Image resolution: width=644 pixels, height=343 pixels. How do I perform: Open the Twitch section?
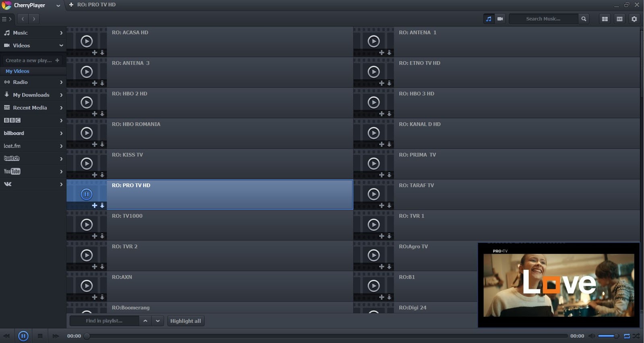(33, 158)
